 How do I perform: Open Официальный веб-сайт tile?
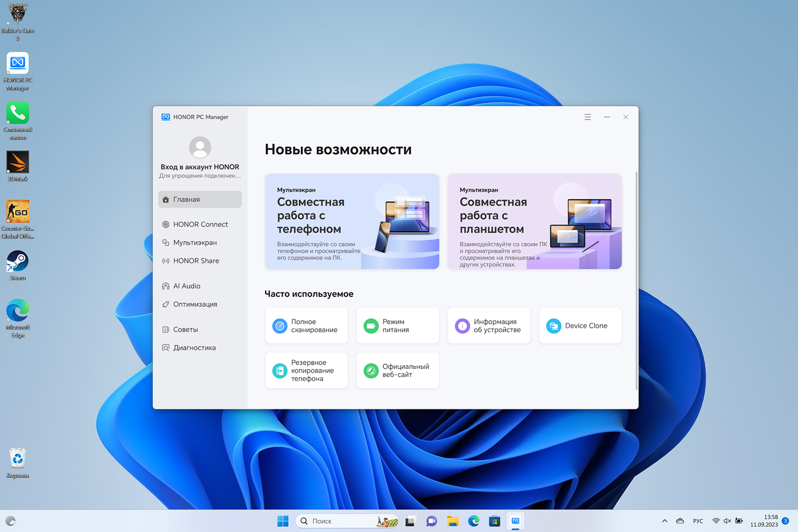398,370
